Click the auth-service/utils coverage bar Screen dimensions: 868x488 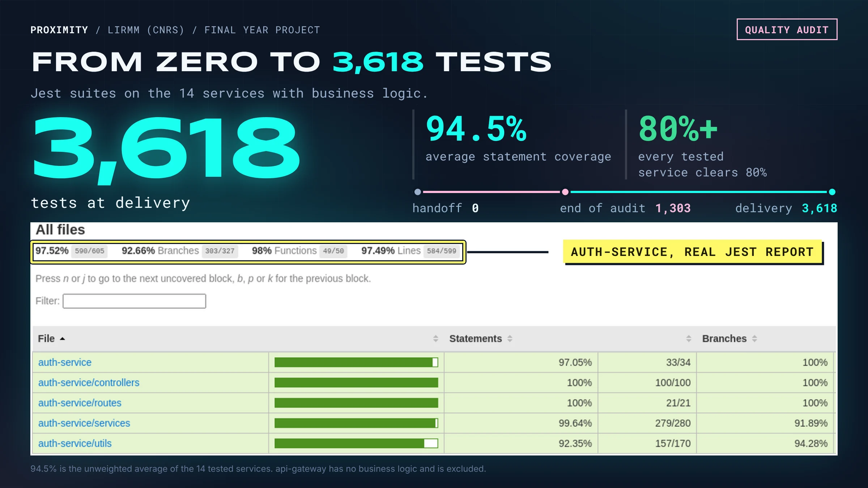[356, 443]
